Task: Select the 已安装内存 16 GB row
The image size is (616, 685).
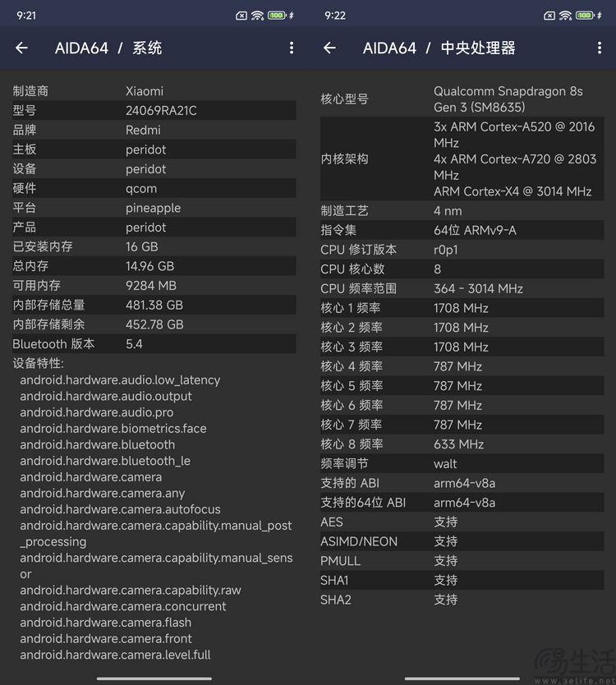Action: point(154,247)
